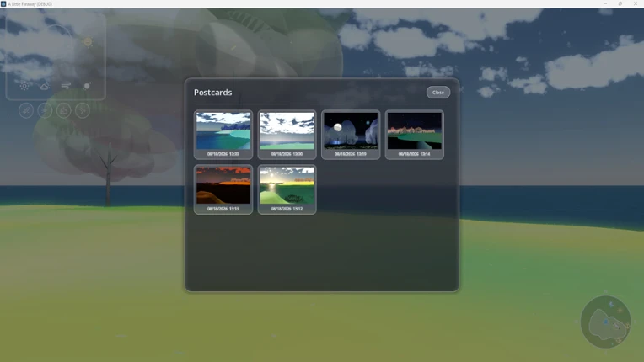Close the Postcards dialog
644x362 pixels.
click(x=437, y=93)
